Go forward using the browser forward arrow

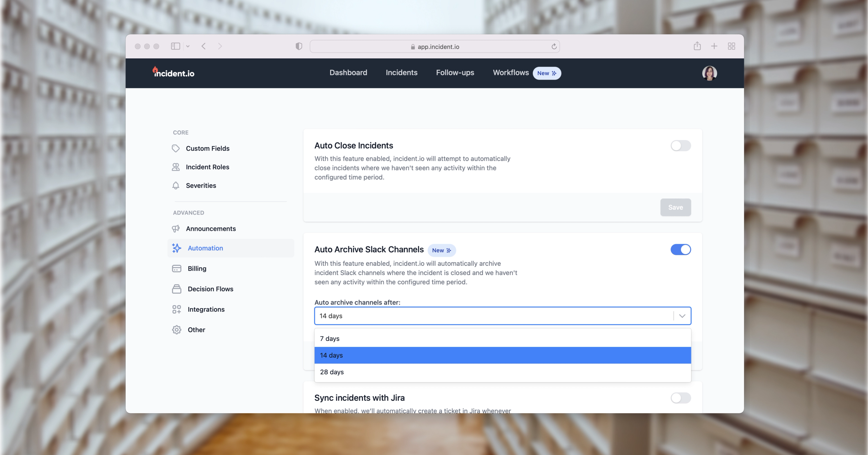click(220, 46)
